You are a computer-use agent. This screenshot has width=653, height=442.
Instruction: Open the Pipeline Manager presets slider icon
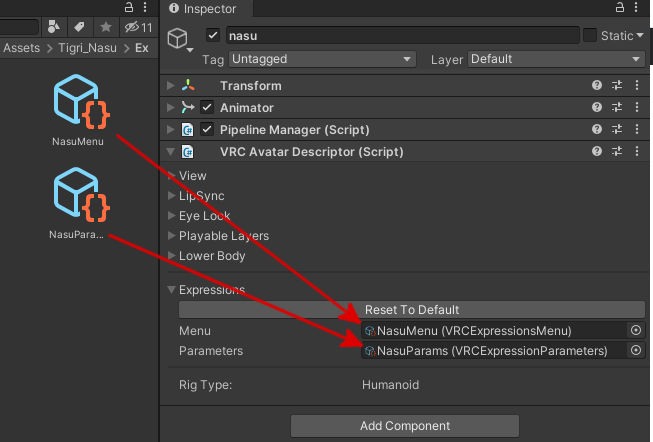click(617, 130)
